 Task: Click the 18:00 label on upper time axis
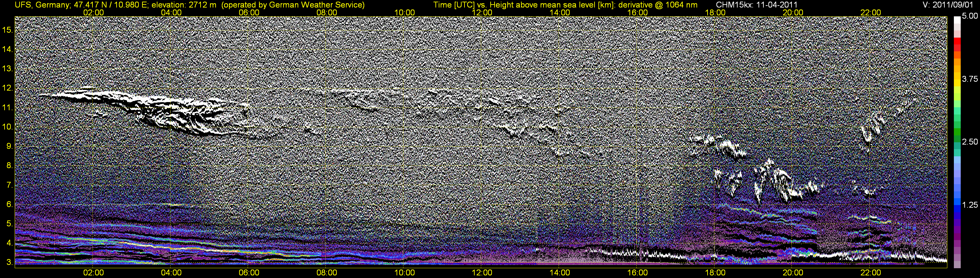tap(715, 12)
